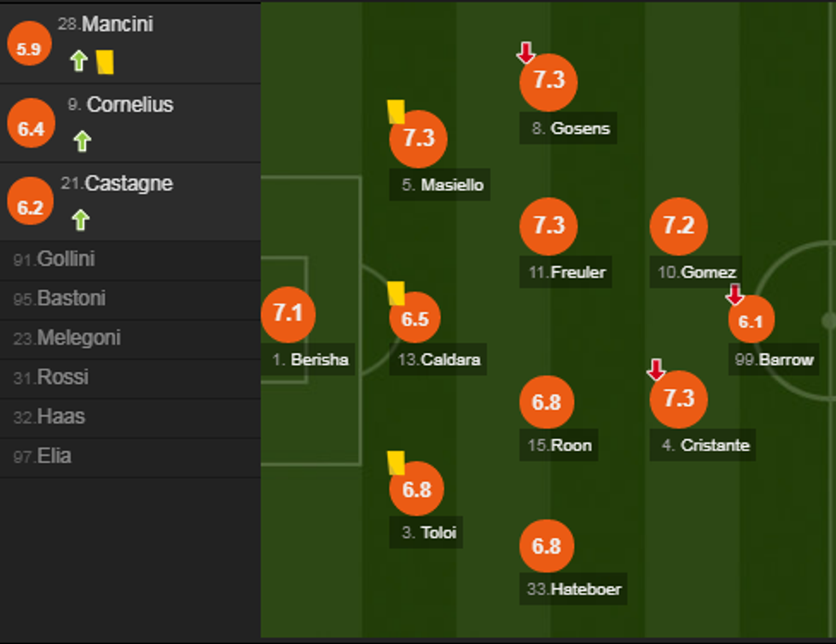Select Gollini in the bench list
The image size is (836, 644).
click(66, 259)
